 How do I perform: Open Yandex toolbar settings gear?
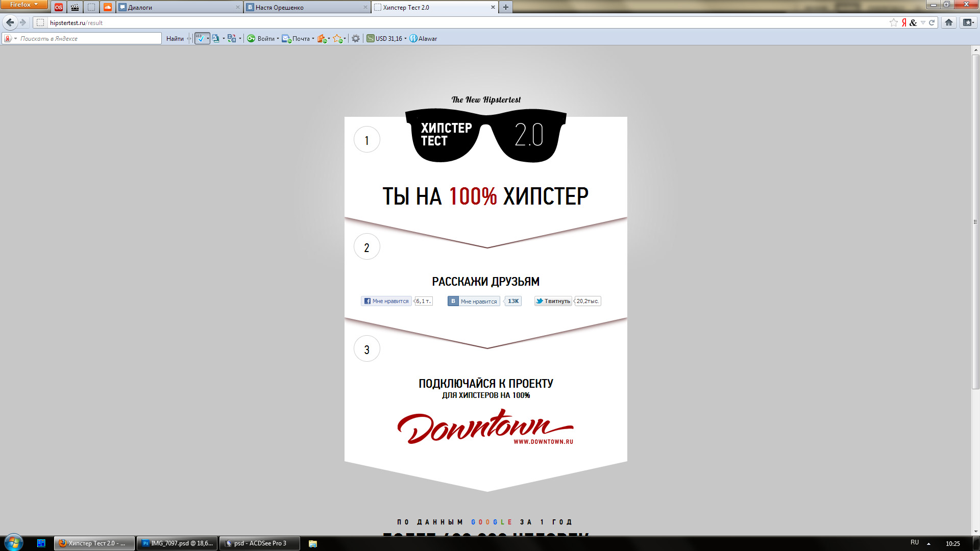(356, 38)
